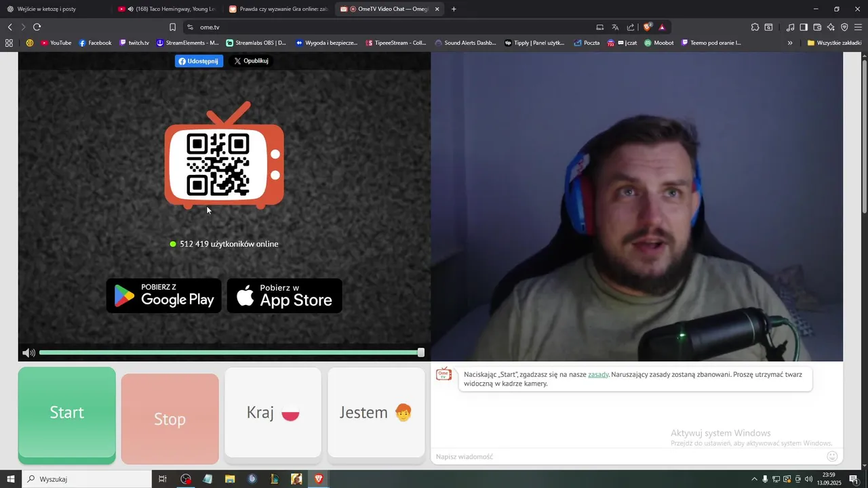Click the taskbar clock showing 23:59

(829, 479)
